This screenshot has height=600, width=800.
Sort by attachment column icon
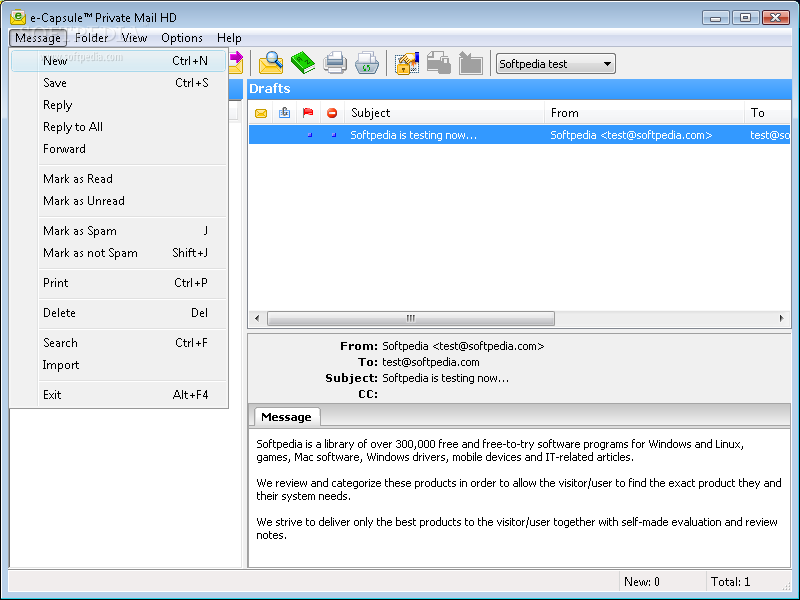coord(285,113)
